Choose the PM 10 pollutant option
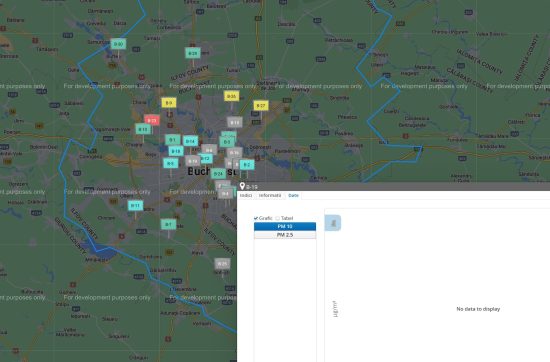The width and height of the screenshot is (550, 362). point(285,226)
